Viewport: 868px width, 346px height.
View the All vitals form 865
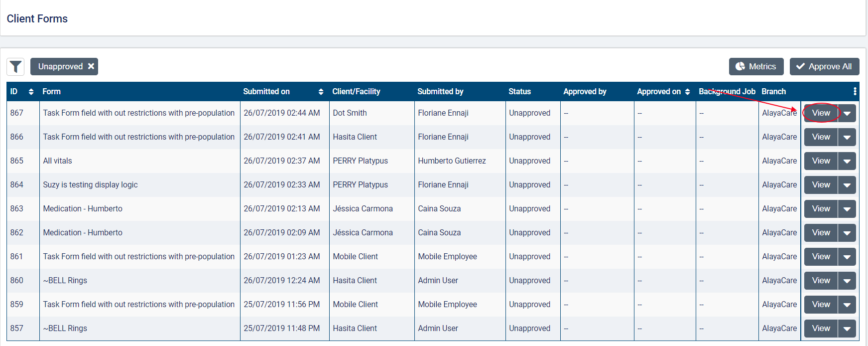pyautogui.click(x=821, y=161)
